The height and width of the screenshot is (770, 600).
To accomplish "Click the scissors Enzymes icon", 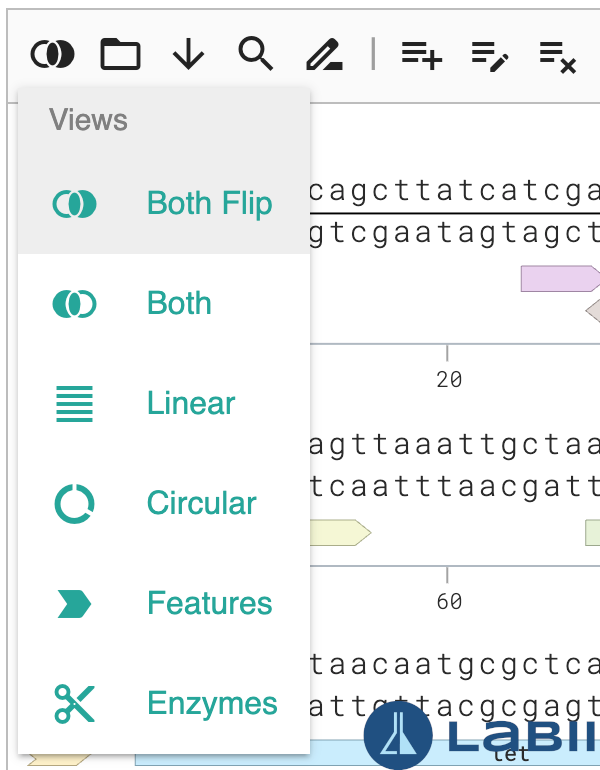I will point(74,704).
